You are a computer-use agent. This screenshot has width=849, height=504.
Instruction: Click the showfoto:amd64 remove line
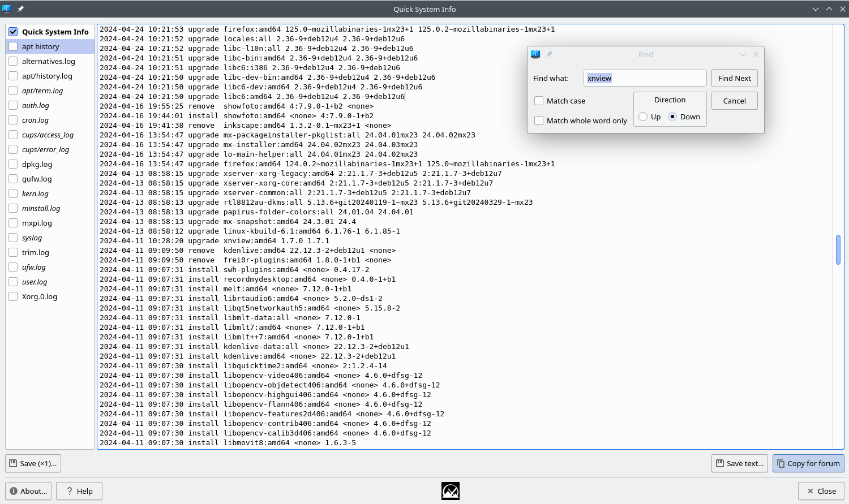(237, 106)
